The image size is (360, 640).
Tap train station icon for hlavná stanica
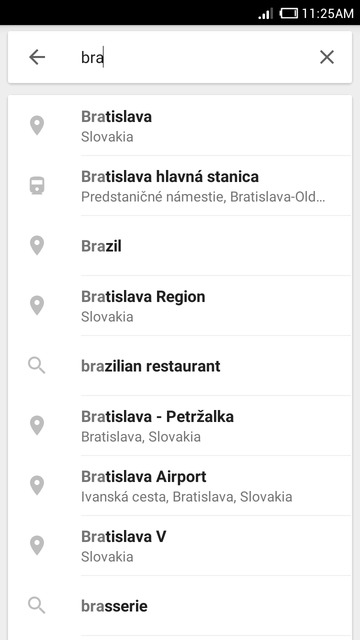37,186
